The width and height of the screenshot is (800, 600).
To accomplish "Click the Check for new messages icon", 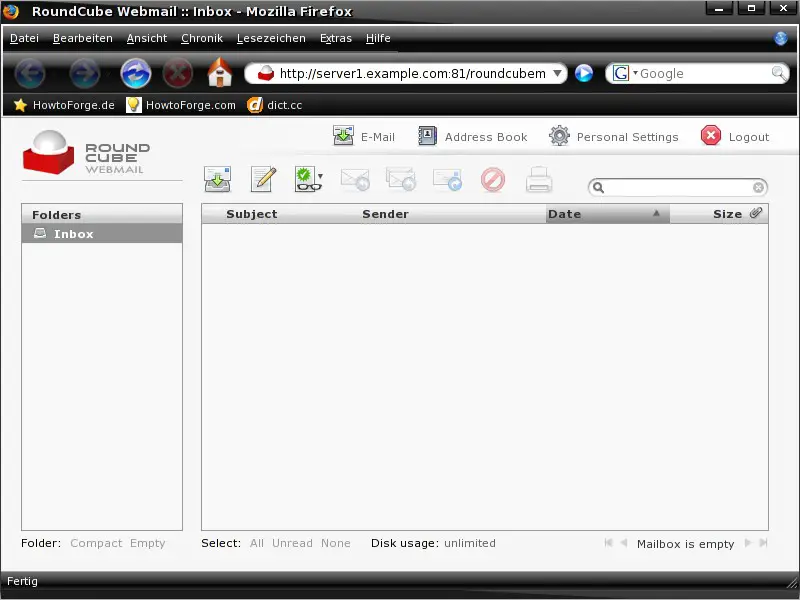I will pyautogui.click(x=217, y=179).
